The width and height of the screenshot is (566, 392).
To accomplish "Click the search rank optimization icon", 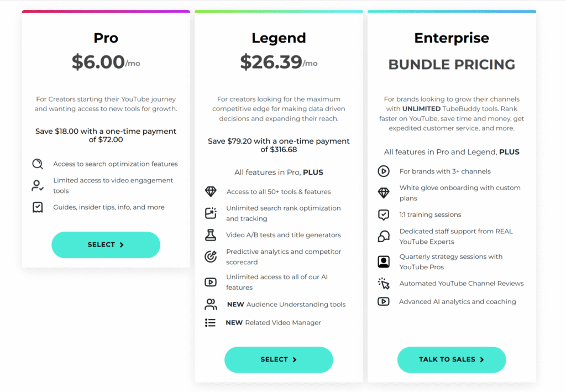I will (x=211, y=213).
